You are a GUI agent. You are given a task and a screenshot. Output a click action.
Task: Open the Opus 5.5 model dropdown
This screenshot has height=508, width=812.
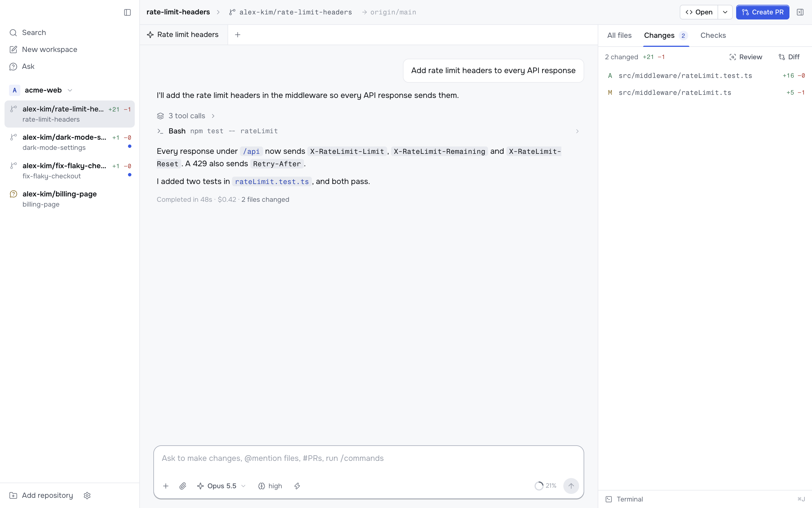coord(221,486)
